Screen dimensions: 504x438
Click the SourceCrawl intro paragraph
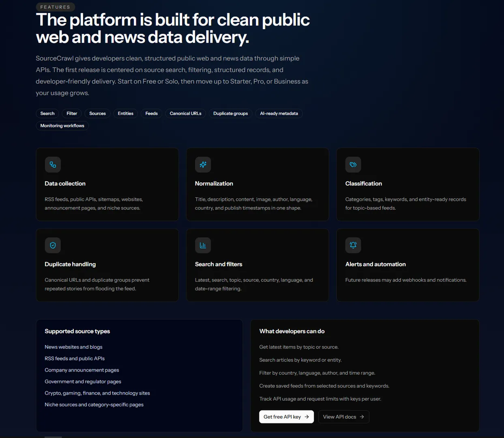pos(172,76)
